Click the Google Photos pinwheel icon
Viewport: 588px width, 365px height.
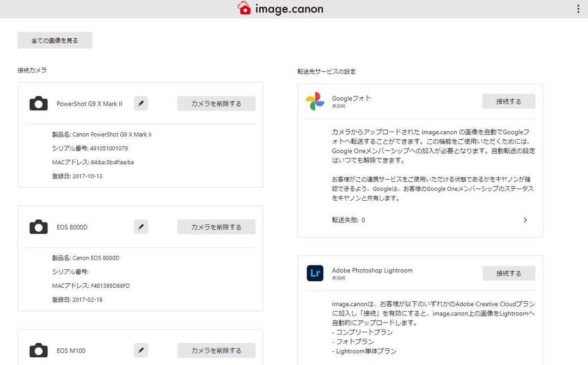pos(315,101)
